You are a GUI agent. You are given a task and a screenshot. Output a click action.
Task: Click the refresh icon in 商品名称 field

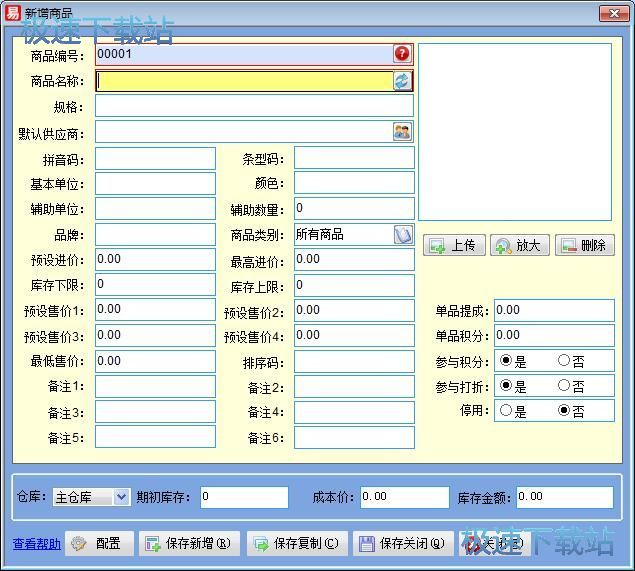tap(402, 81)
